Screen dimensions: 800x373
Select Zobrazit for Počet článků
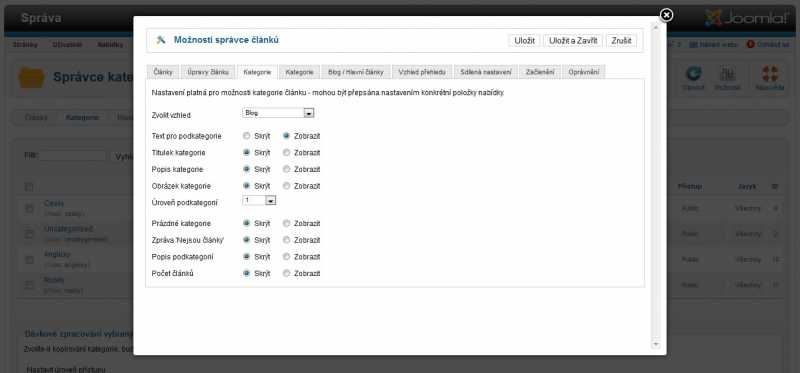(x=287, y=273)
